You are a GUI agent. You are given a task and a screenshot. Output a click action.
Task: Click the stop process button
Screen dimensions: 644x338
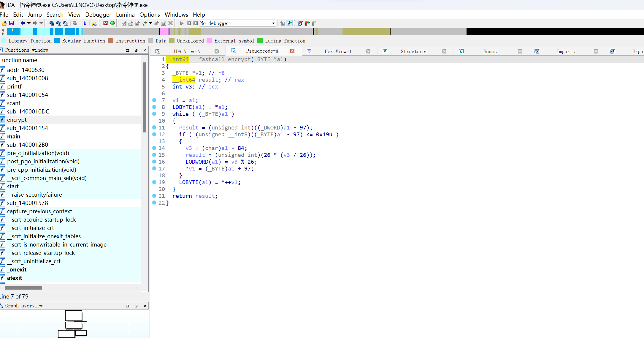(196, 23)
